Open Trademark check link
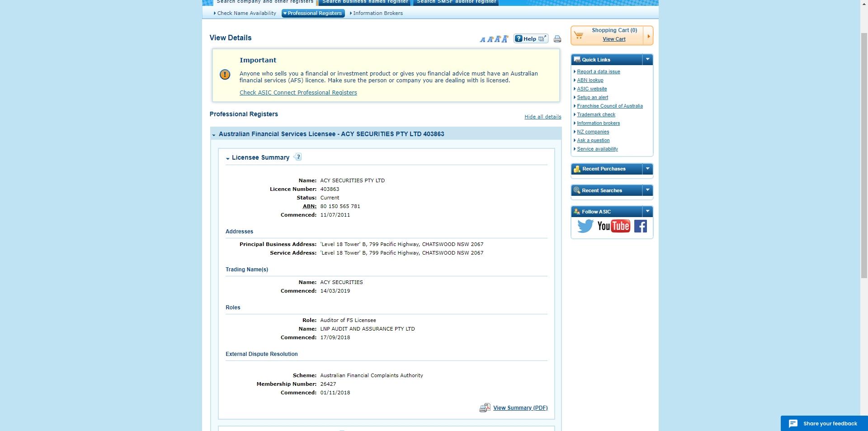This screenshot has height=431, width=868. 596,115
